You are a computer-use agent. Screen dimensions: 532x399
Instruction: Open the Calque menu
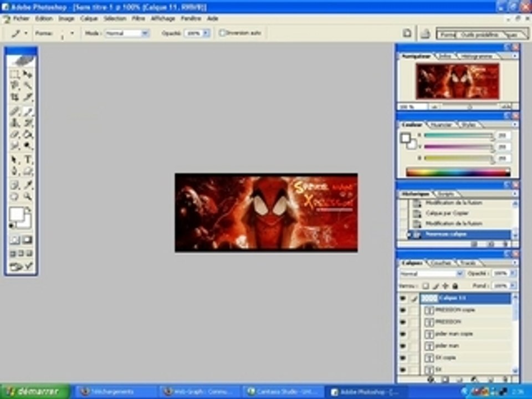(89, 19)
